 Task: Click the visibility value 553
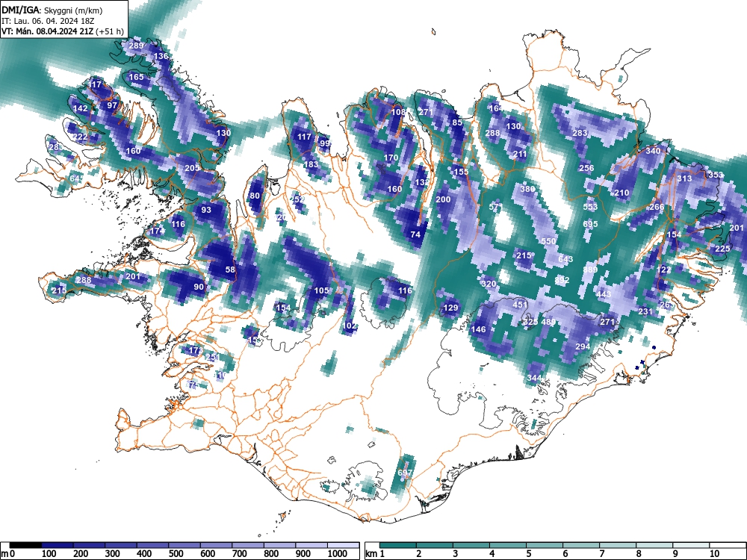point(590,207)
